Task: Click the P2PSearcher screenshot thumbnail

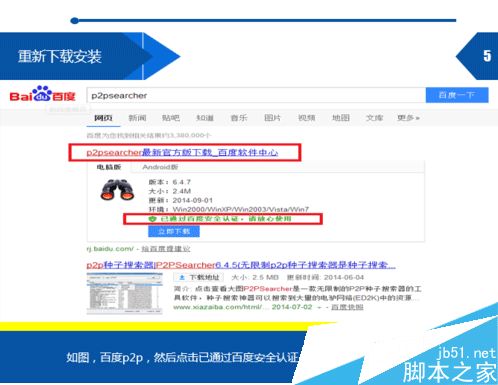Action: (x=125, y=293)
